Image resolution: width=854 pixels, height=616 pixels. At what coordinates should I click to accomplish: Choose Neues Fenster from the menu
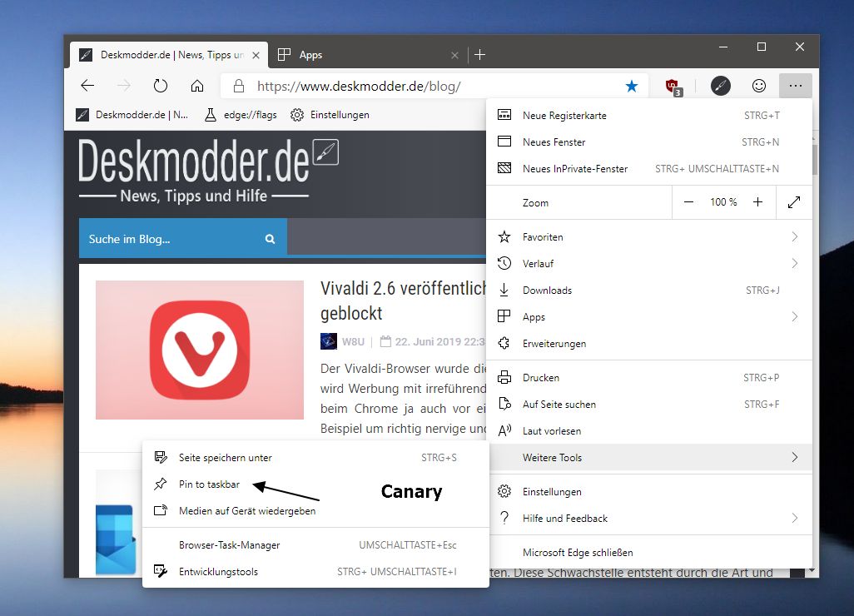coord(649,142)
